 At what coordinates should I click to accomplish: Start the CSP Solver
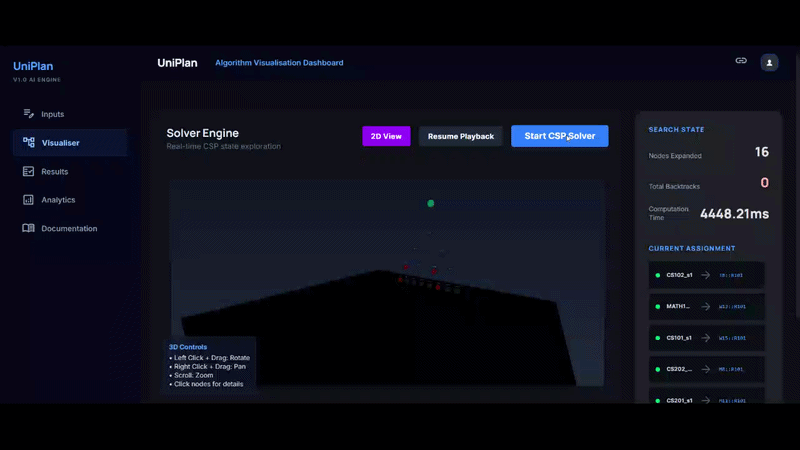pos(560,136)
